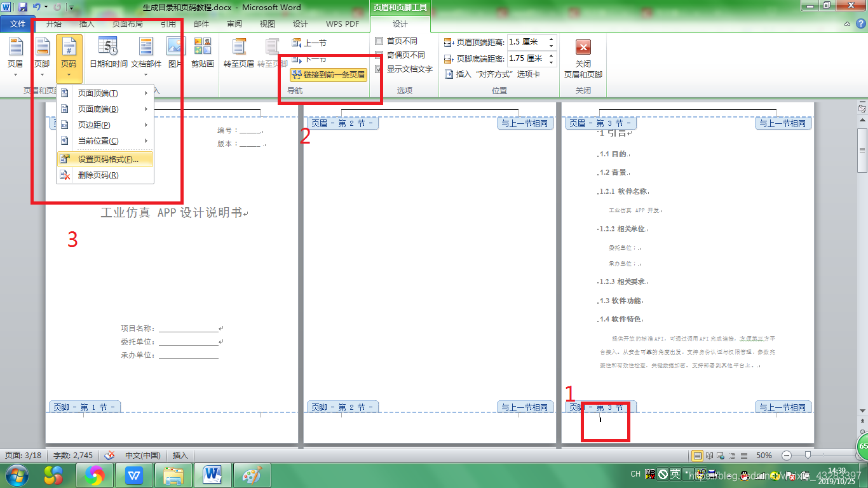868x488 pixels.
Task: Toggle 显示文档文字 checkbox
Action: click(x=379, y=69)
